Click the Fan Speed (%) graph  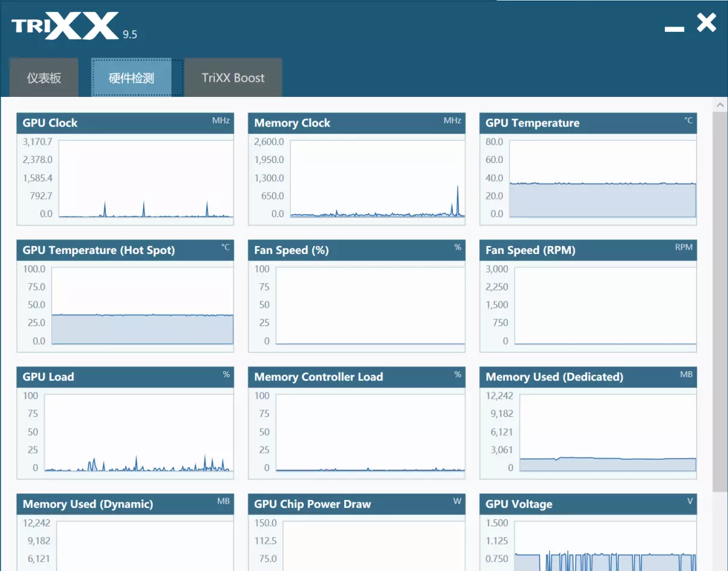point(370,306)
